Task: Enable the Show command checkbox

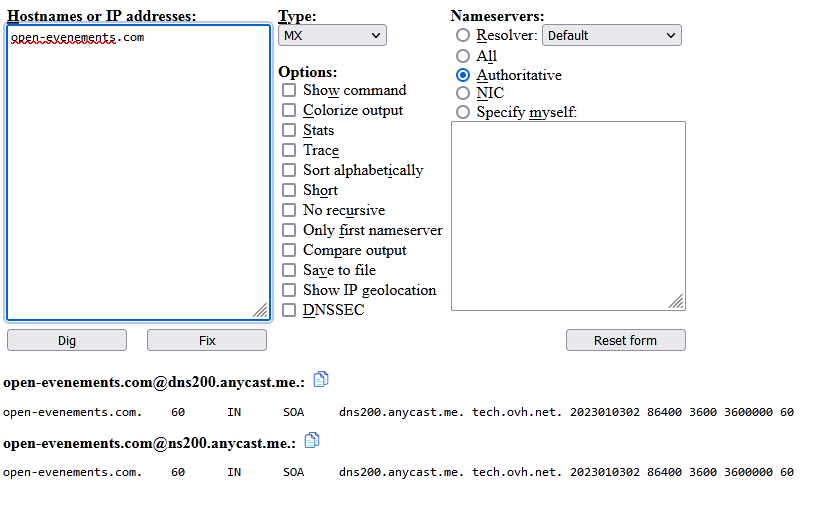Action: click(289, 90)
